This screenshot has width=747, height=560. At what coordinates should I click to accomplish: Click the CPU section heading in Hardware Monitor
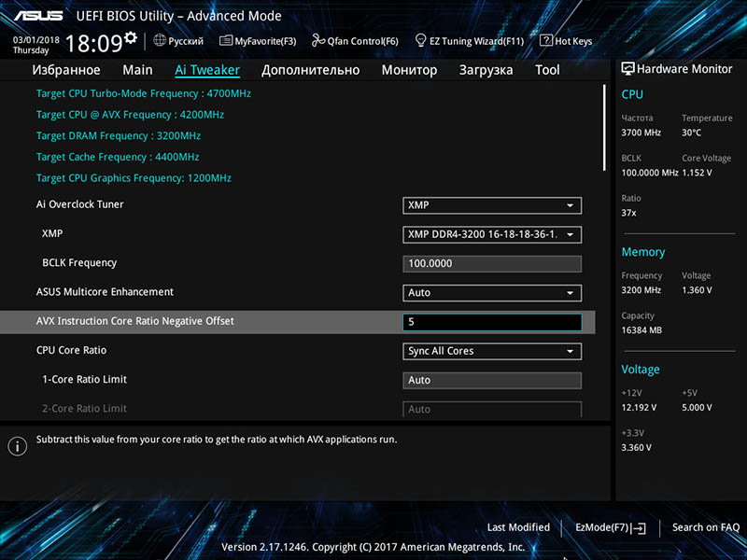click(632, 94)
